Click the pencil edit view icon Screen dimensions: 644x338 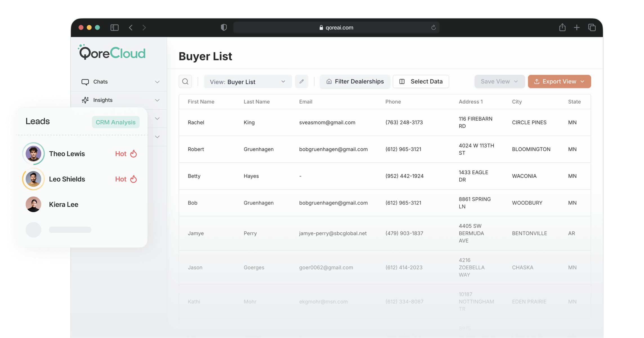301,82
